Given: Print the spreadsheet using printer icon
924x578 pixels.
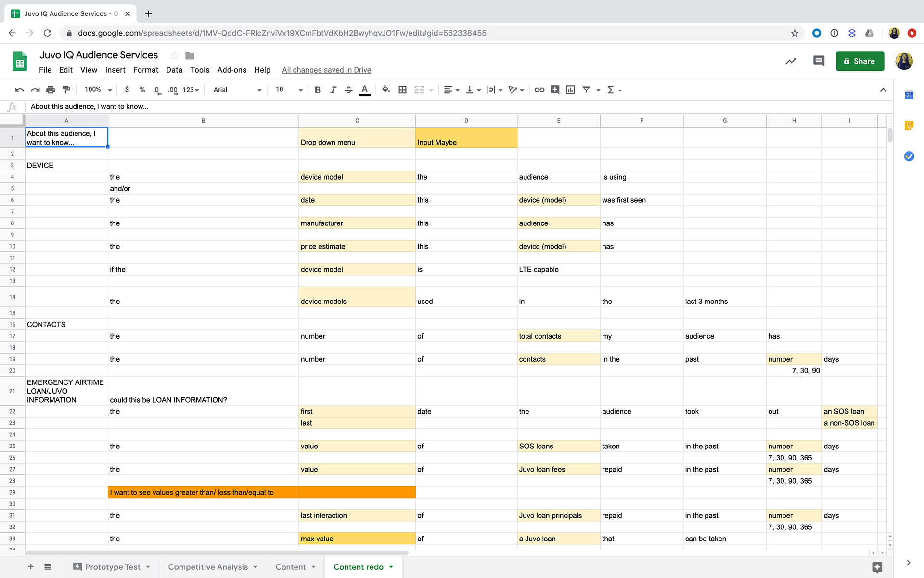Looking at the screenshot, I should click(51, 90).
